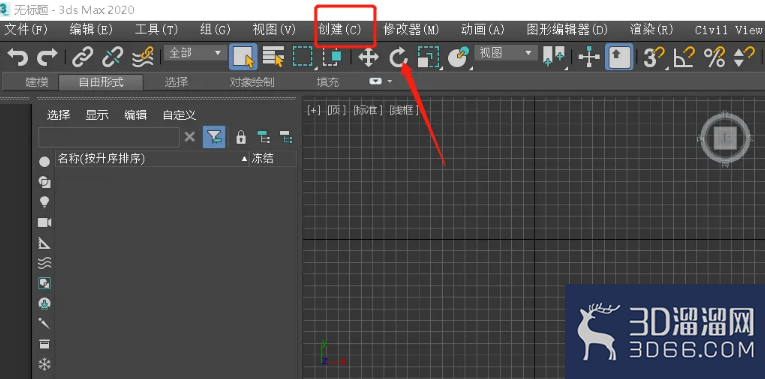
Task: Toggle the Select Object tool
Action: 243,57
